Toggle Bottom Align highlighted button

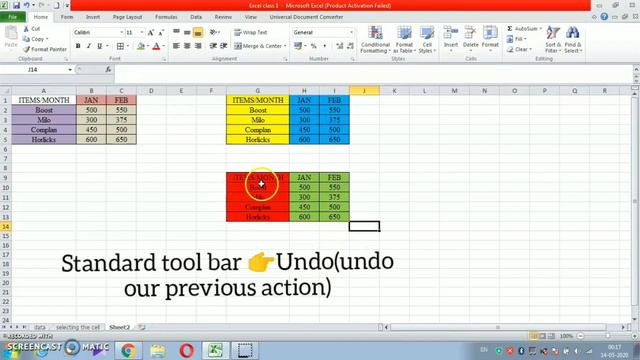click(x=198, y=32)
